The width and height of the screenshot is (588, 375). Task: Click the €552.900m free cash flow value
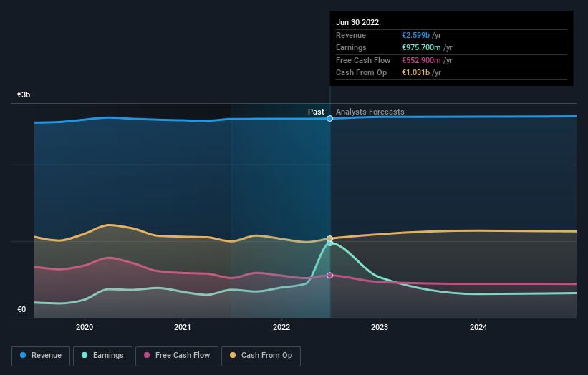[x=421, y=60]
